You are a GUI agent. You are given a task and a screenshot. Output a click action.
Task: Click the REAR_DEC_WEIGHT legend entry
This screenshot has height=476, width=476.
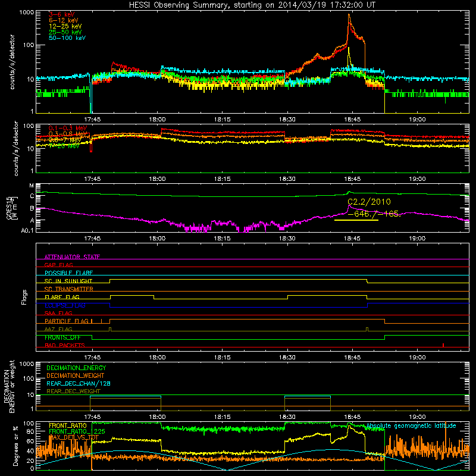[73, 392]
